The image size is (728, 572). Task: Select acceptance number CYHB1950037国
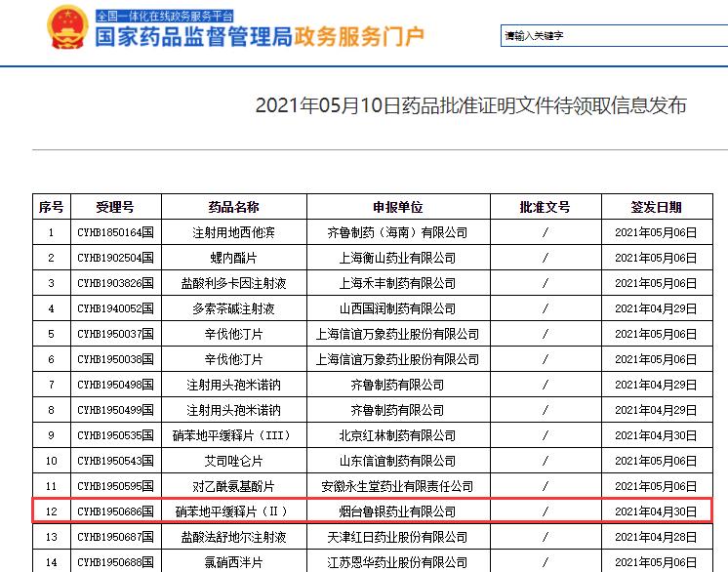(x=115, y=334)
